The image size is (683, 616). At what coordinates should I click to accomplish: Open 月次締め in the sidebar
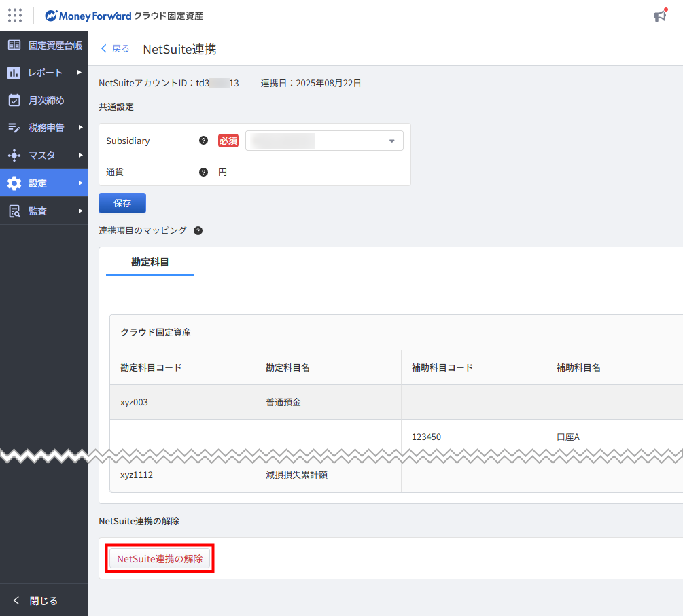pos(44,101)
